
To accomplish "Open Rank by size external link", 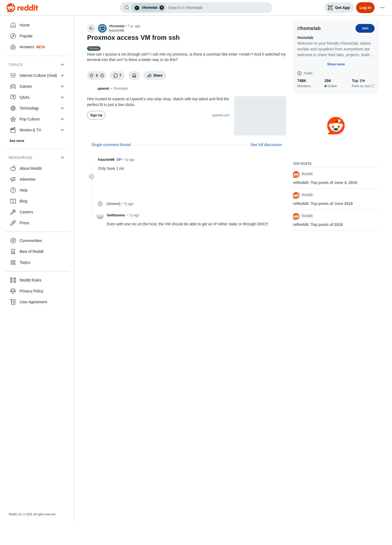I will [x=363, y=86].
